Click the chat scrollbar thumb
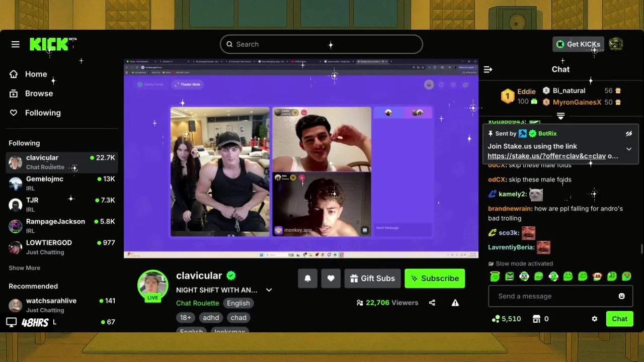This screenshot has height=362, width=644. point(641,249)
